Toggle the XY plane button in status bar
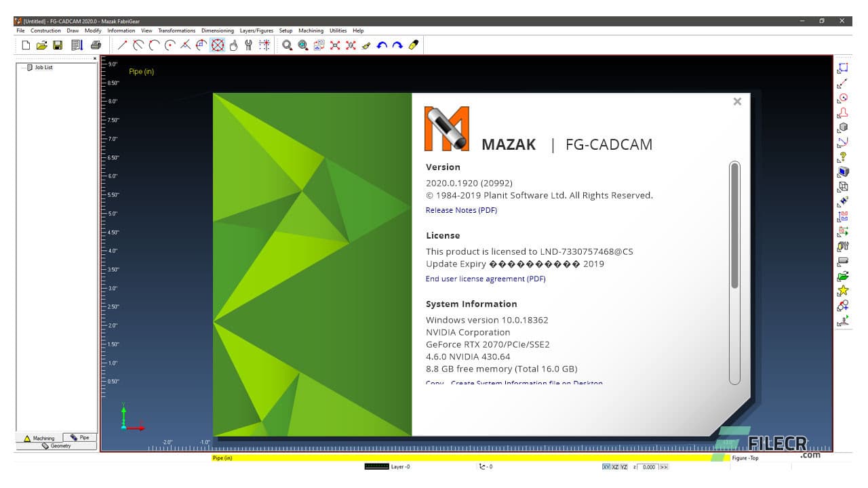 tap(606, 467)
